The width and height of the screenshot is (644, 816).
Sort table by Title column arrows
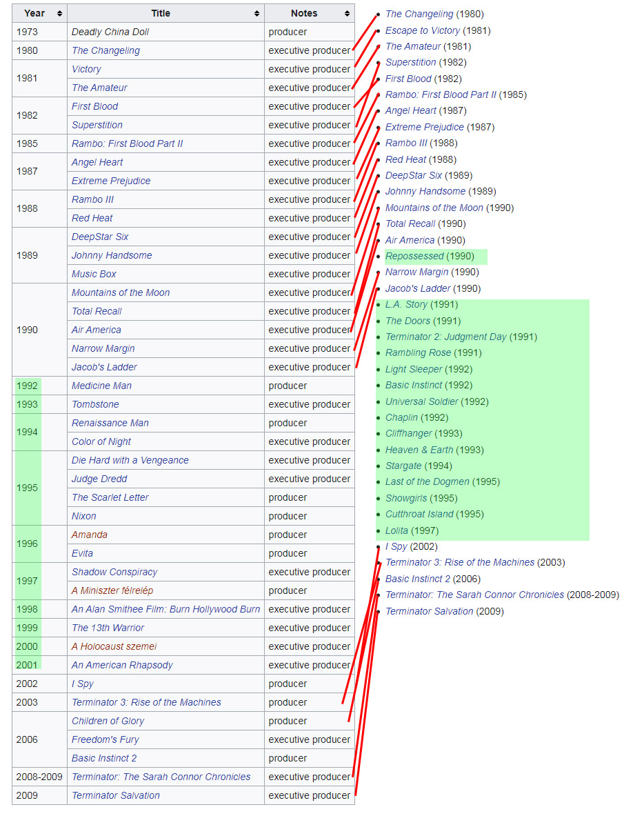(x=257, y=14)
